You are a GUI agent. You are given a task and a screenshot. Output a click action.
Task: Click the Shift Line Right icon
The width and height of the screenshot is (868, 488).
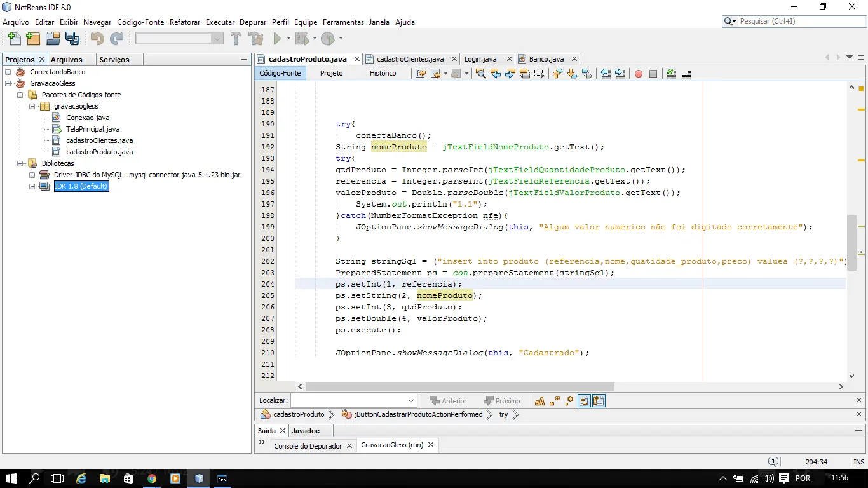pos(620,74)
